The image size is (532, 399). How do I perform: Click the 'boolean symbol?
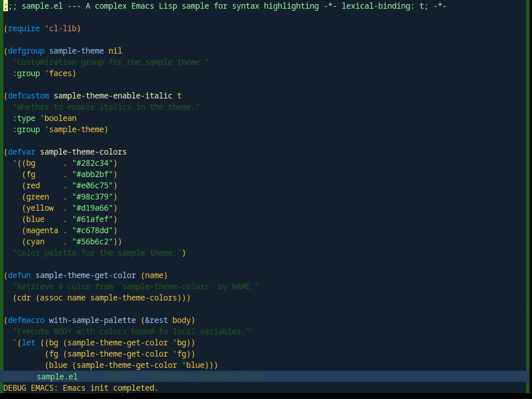pos(59,118)
